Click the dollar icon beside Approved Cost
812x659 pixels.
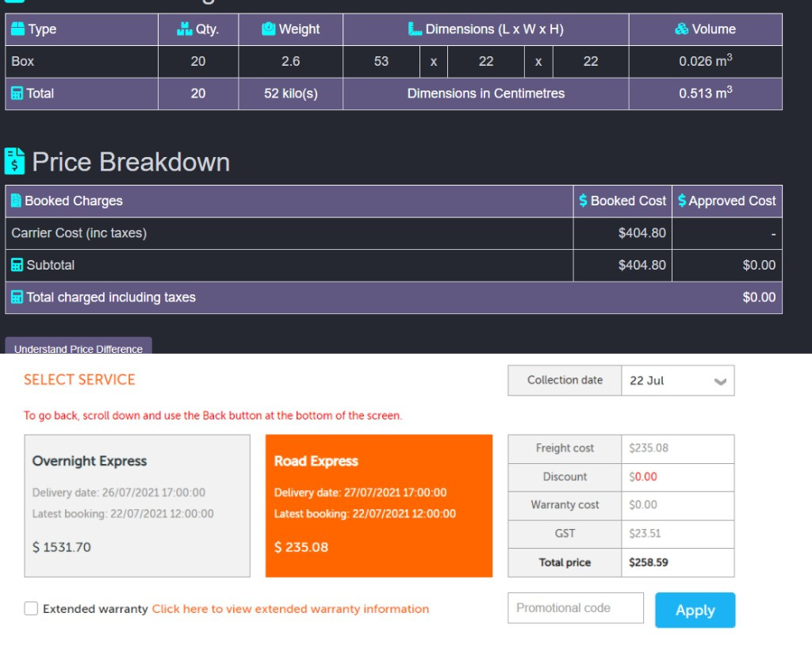point(681,201)
